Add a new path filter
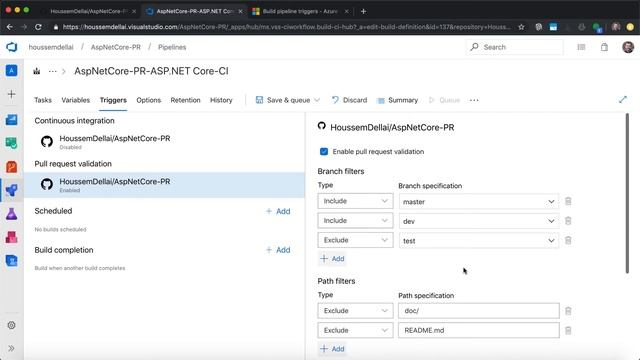Screen dimensions: 640x360 332,349
